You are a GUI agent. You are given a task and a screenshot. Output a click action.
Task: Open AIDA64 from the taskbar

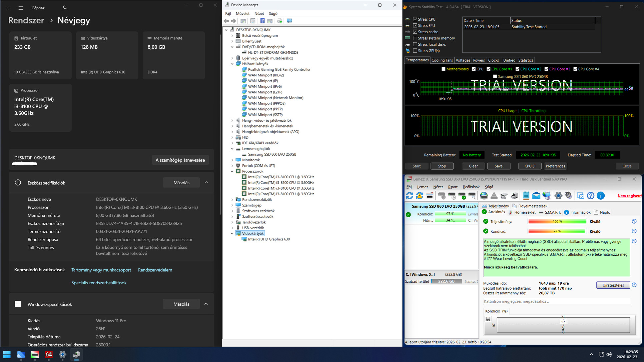click(49, 354)
